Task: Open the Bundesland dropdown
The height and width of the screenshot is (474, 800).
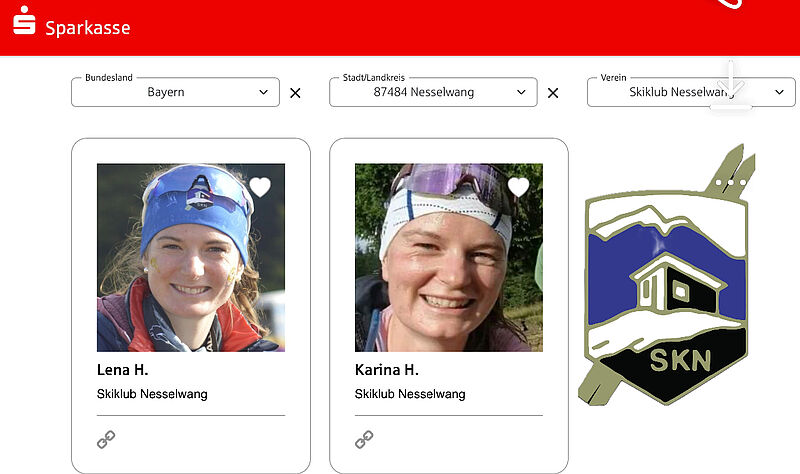Action: [x=176, y=92]
